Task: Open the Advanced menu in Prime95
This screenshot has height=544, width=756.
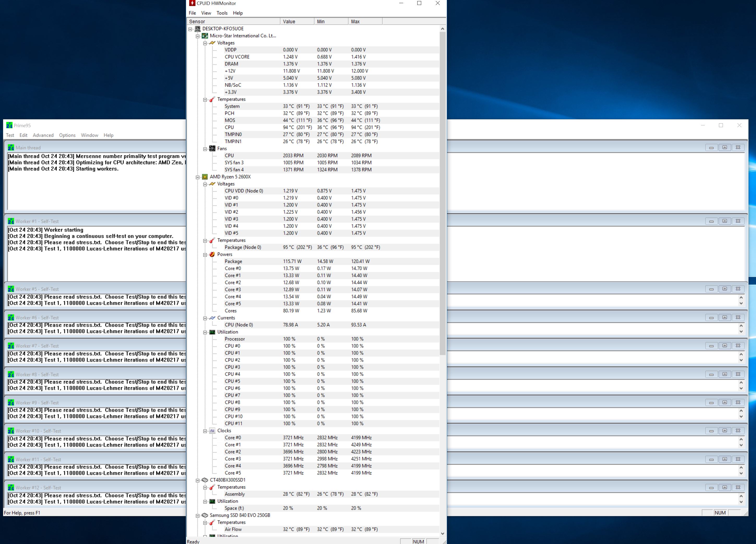Action: [x=43, y=135]
